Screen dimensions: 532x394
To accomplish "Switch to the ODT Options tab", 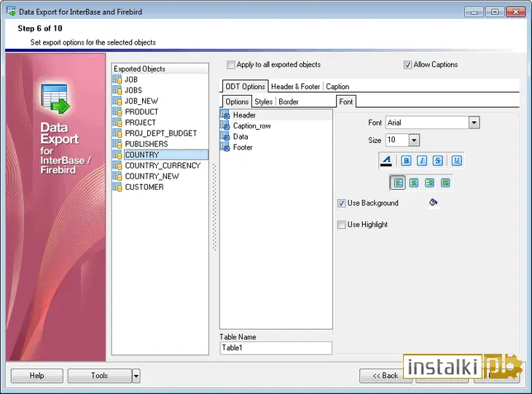I will coord(245,87).
